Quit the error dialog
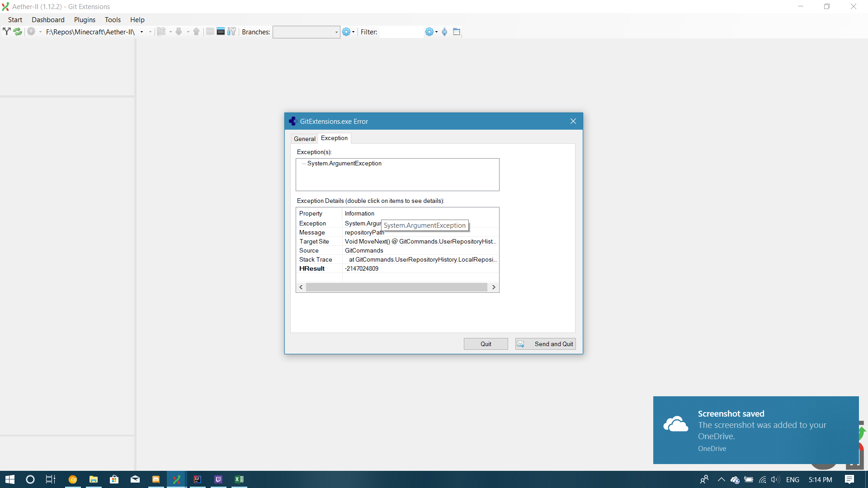 pos(486,343)
